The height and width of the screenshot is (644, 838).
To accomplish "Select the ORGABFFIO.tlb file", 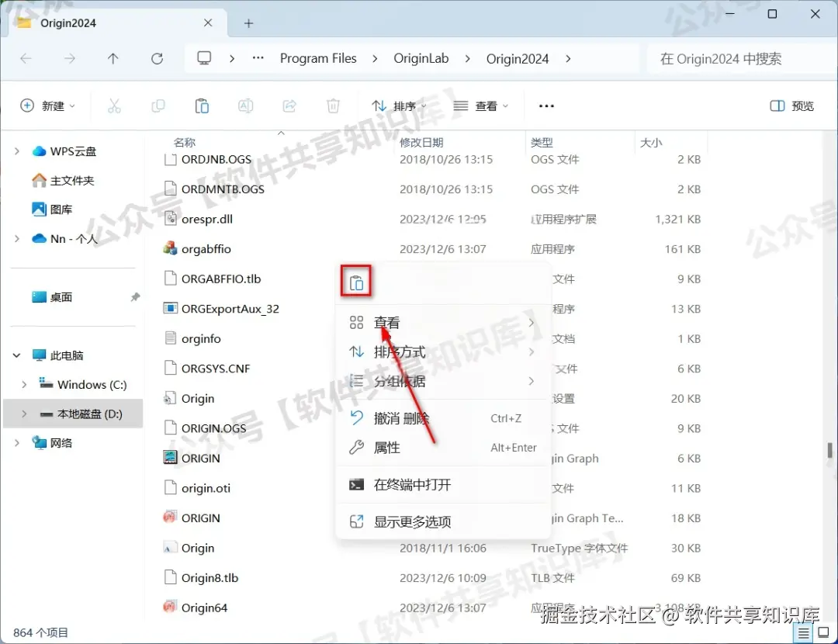I will point(220,279).
